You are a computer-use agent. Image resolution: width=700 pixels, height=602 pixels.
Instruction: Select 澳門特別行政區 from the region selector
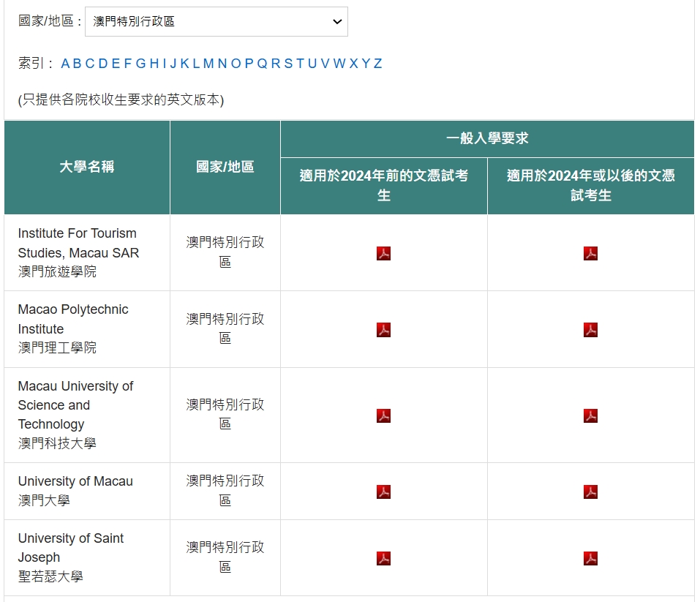point(216,21)
